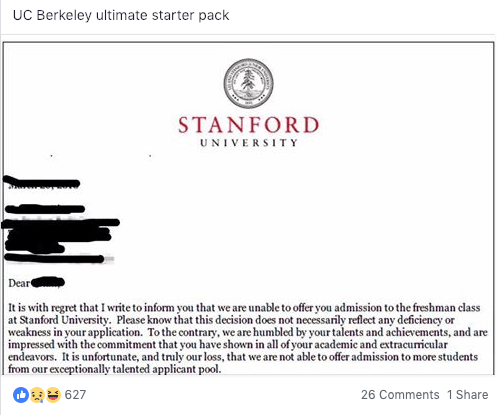Click the redacted name after "Dear"
The height and width of the screenshot is (415, 498).
click(x=48, y=283)
